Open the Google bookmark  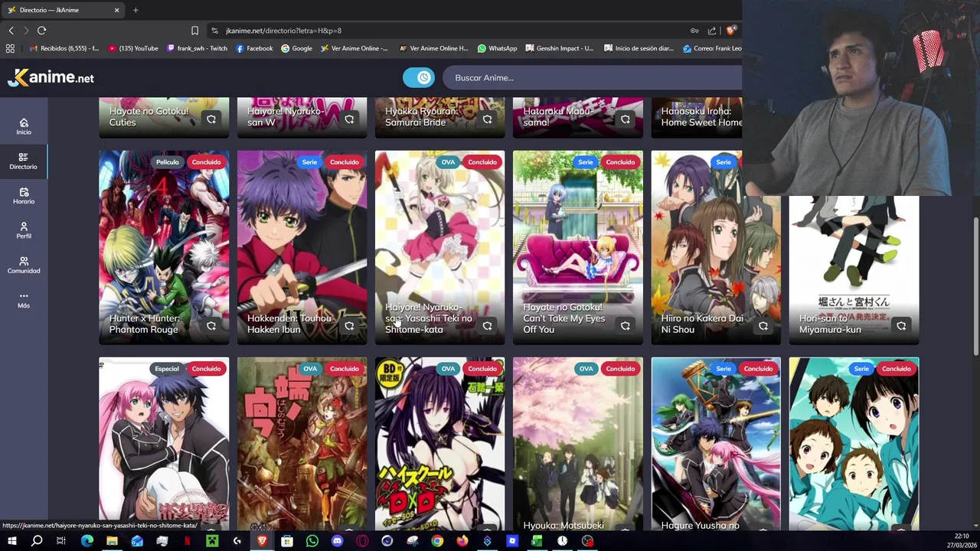tap(296, 48)
